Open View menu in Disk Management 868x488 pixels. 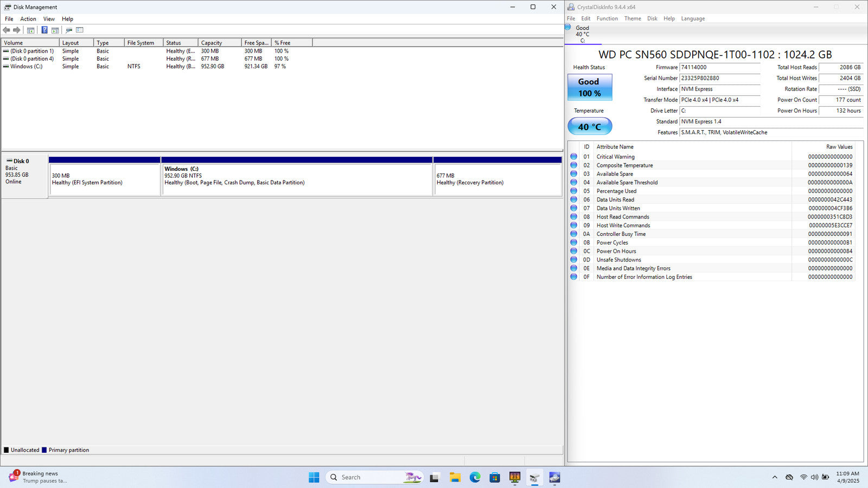[x=49, y=19]
